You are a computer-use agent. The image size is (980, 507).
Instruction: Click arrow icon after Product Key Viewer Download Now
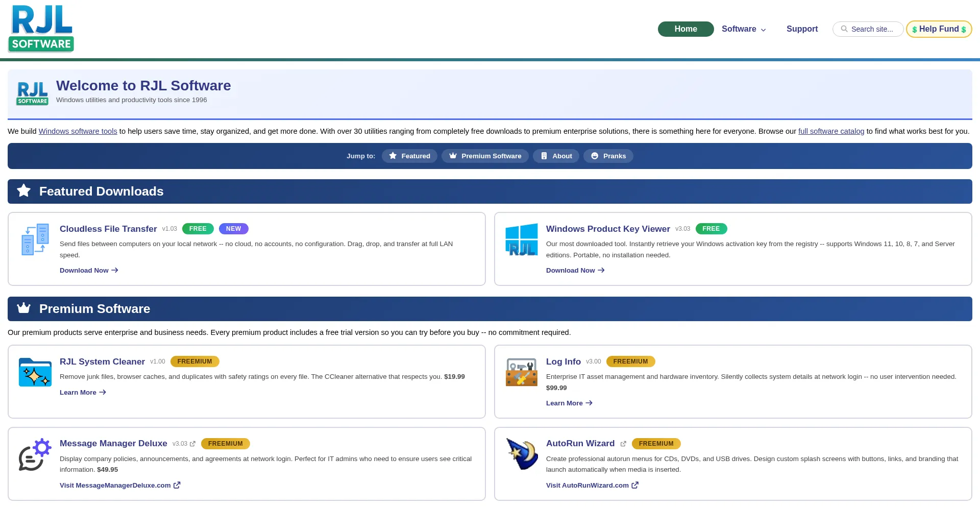coord(601,270)
